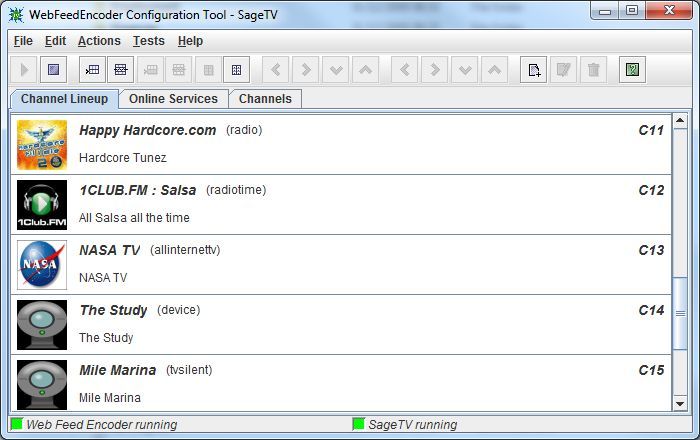Open the Tests menu
The height and width of the screenshot is (440, 700).
(149, 41)
